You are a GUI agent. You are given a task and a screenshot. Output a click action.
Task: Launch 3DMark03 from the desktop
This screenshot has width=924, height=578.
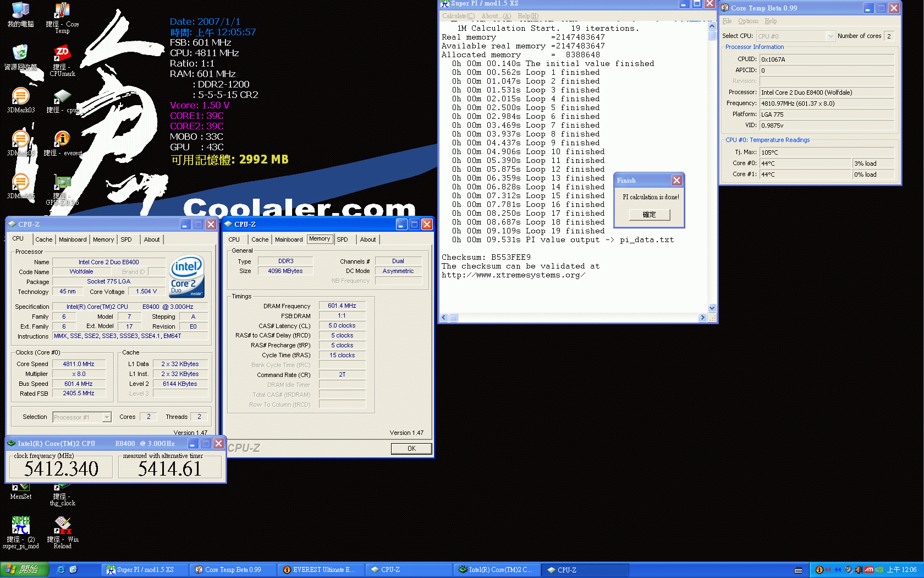click(x=20, y=100)
